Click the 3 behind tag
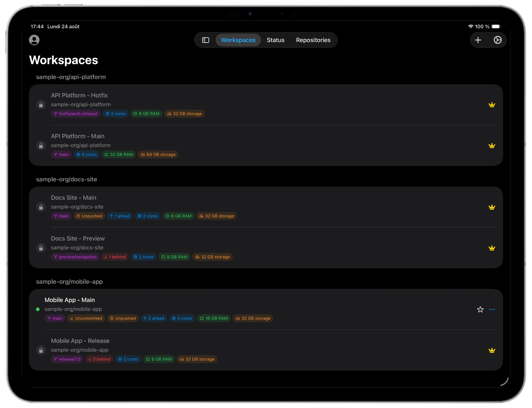Viewport: 532px width, 408px height. pyautogui.click(x=99, y=359)
